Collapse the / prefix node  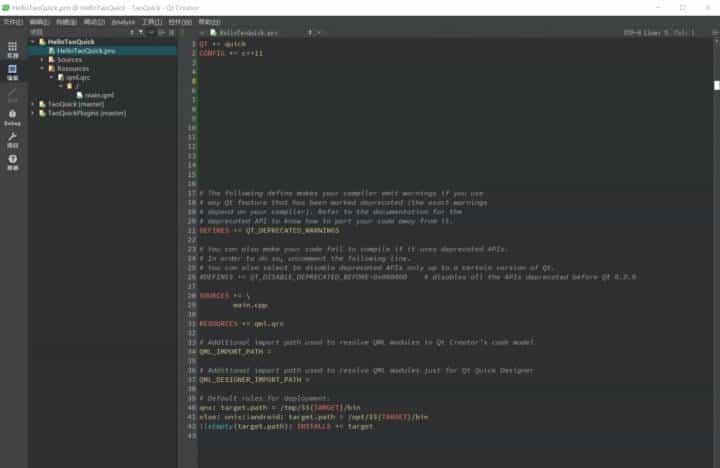tap(61, 86)
